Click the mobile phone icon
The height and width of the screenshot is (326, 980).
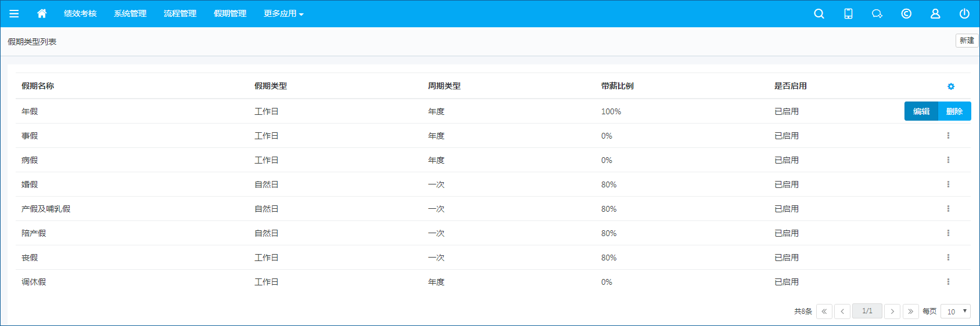coord(848,14)
